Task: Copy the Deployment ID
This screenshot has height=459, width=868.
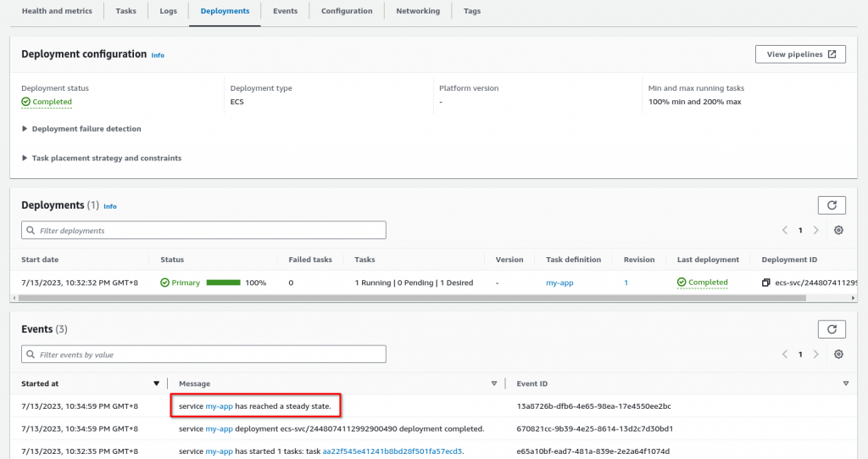Action: click(765, 283)
